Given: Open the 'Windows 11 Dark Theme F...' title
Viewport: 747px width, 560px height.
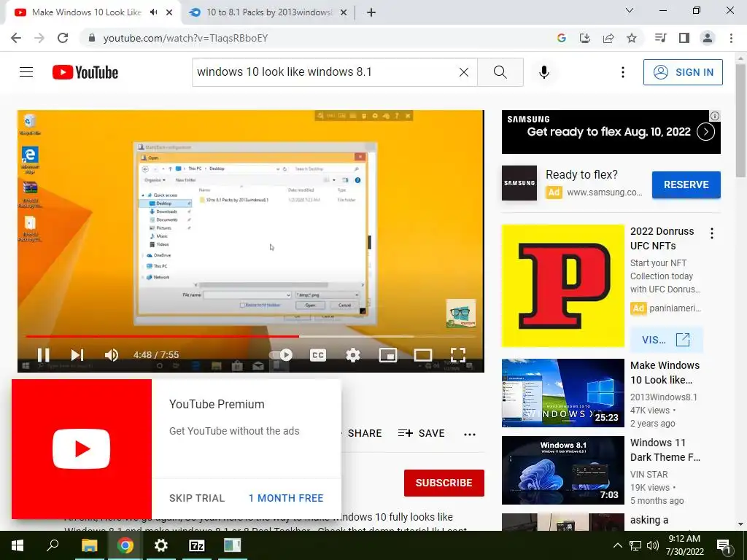Looking at the screenshot, I should coord(665,450).
